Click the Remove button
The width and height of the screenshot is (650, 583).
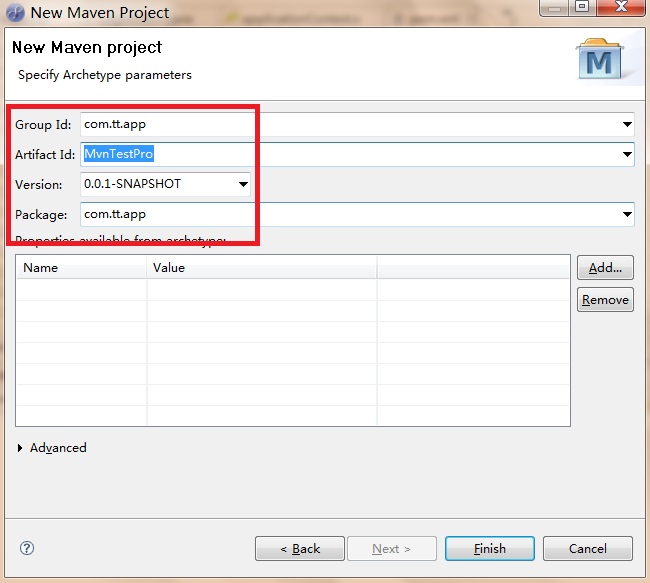coord(605,299)
